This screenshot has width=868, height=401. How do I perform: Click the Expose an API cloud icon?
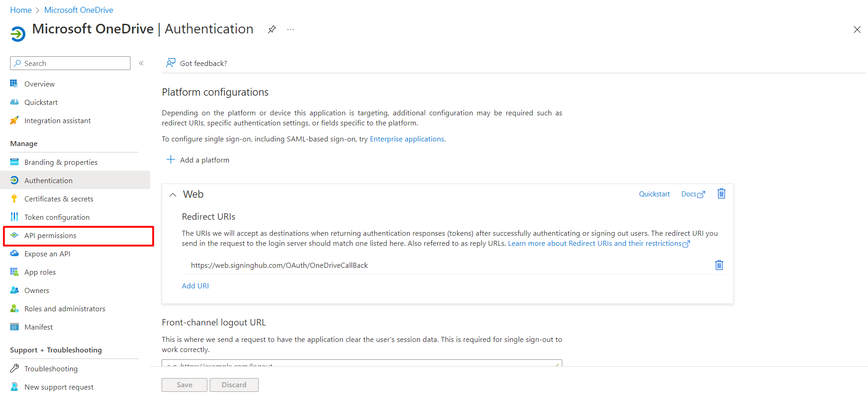point(15,254)
